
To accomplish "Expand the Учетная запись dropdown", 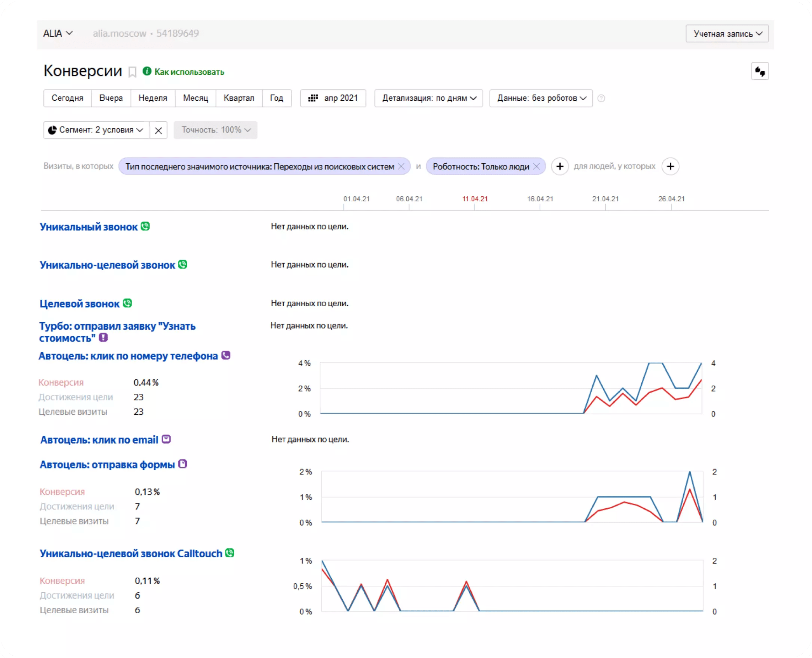I will (727, 34).
